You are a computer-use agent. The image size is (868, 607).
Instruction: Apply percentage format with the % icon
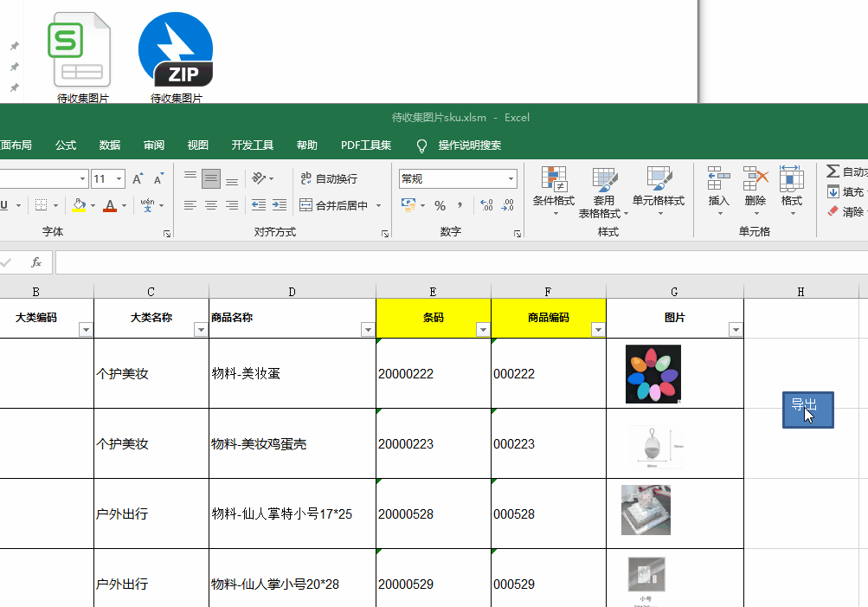(440, 206)
